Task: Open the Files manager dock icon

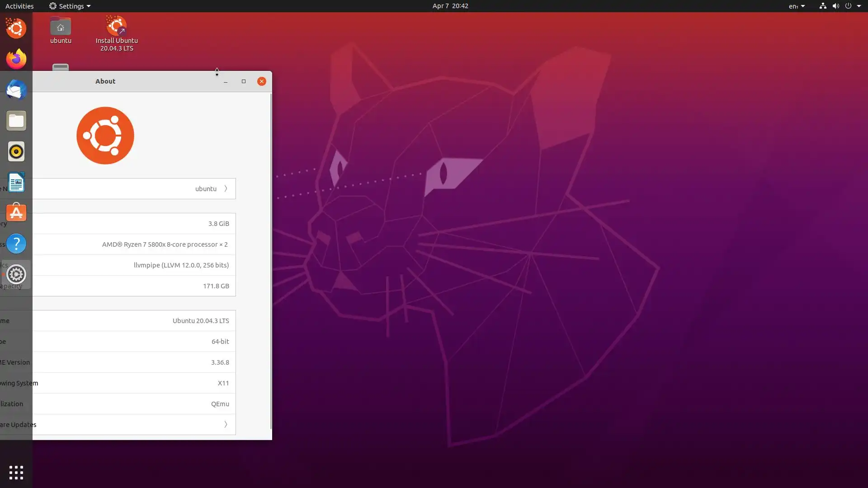Action: [16, 121]
